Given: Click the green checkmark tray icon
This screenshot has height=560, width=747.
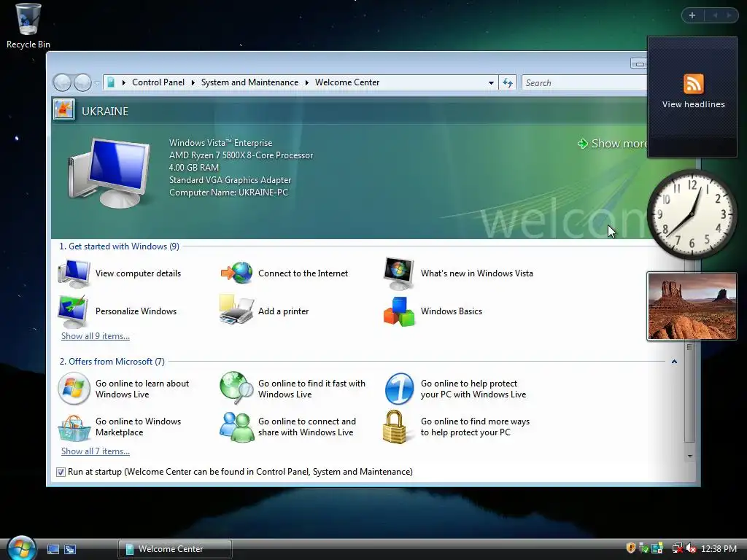Looking at the screenshot, I should [644, 548].
